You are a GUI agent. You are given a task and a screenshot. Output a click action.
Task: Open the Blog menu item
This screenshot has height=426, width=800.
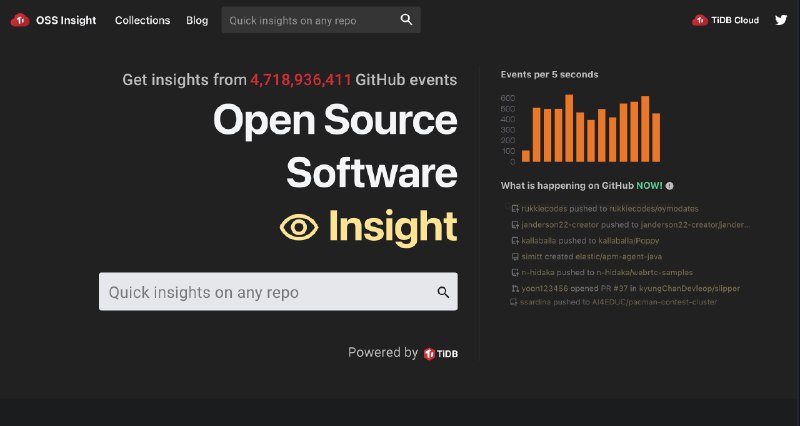(197, 20)
